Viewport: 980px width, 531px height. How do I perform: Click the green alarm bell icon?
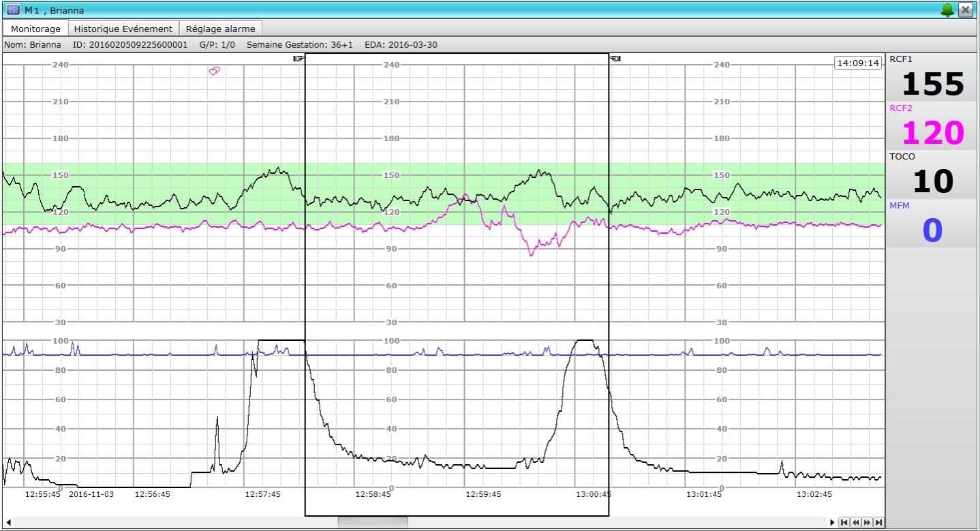[947, 10]
